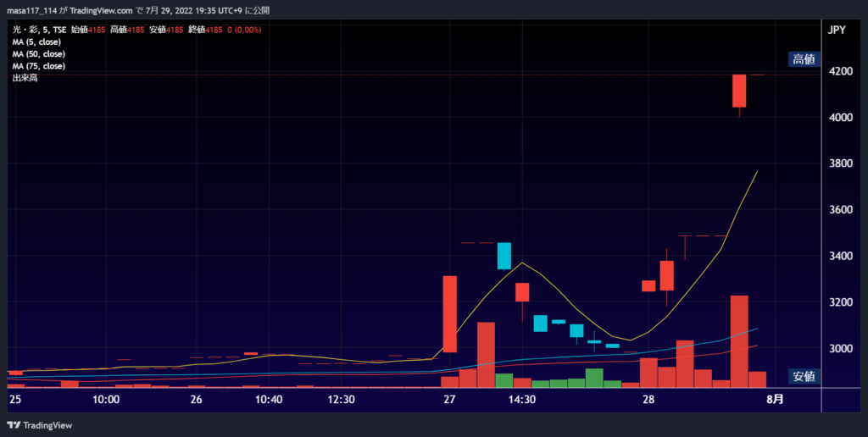Click the 3800 price axis label
The height and width of the screenshot is (437, 868).
[x=841, y=163]
